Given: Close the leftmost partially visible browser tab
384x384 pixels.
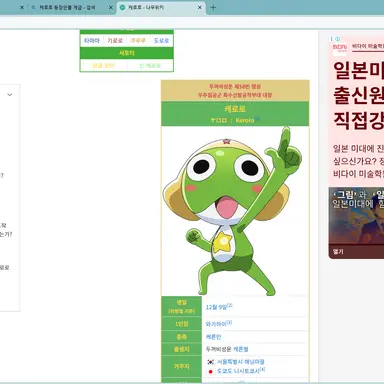Looking at the screenshot, I should 22,7.
